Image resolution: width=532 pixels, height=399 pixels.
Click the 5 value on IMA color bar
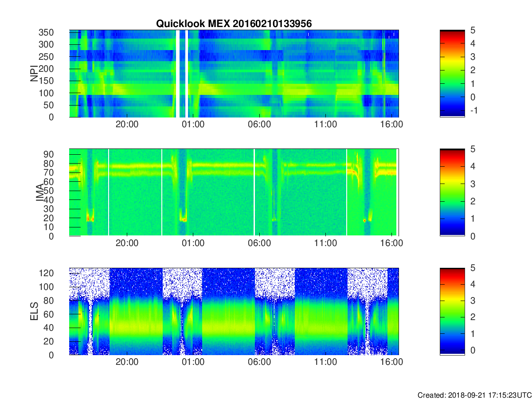pyautogui.click(x=473, y=149)
